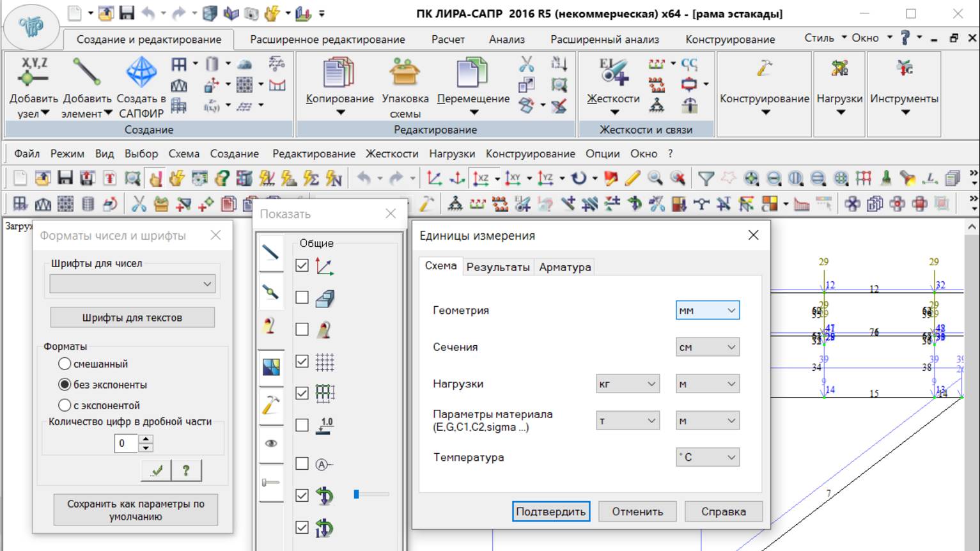Click the Инструменты ribbon icon

pos(904,68)
